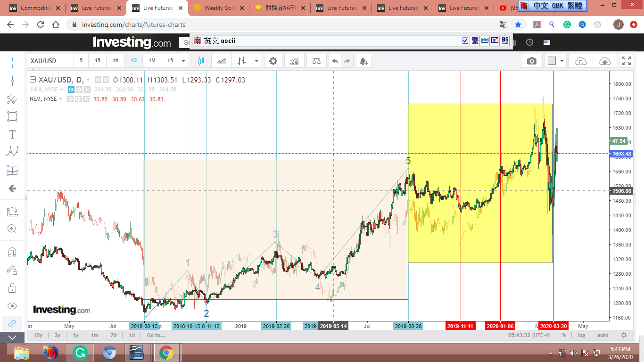Image resolution: width=644 pixels, height=362 pixels.
Task: Open compare symbols scales icon
Action: tap(316, 61)
